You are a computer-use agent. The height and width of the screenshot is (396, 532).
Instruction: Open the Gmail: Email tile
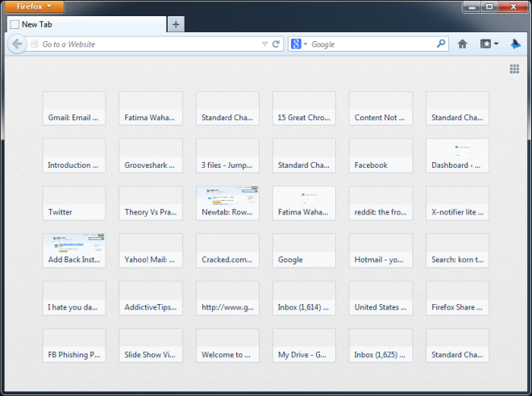[x=74, y=108]
